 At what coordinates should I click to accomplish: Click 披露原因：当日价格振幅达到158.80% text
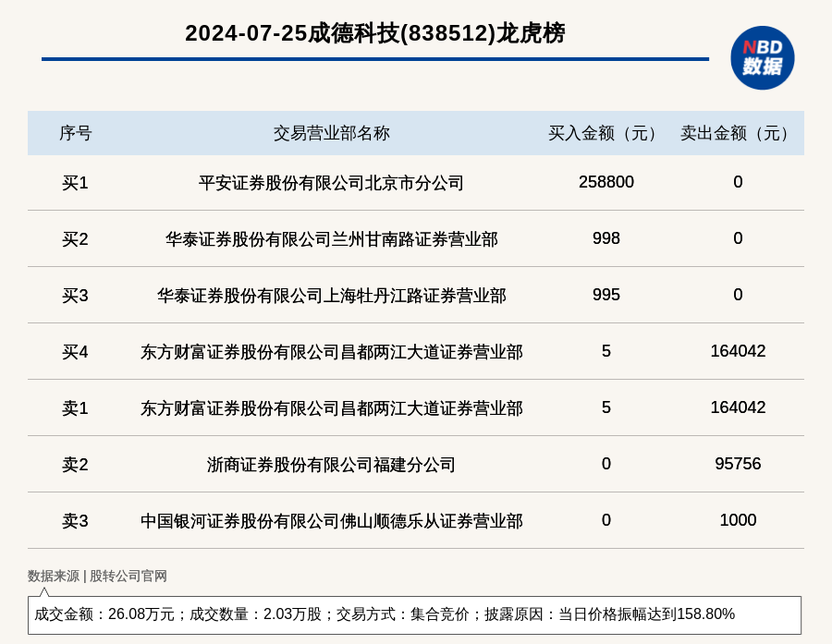610,614
